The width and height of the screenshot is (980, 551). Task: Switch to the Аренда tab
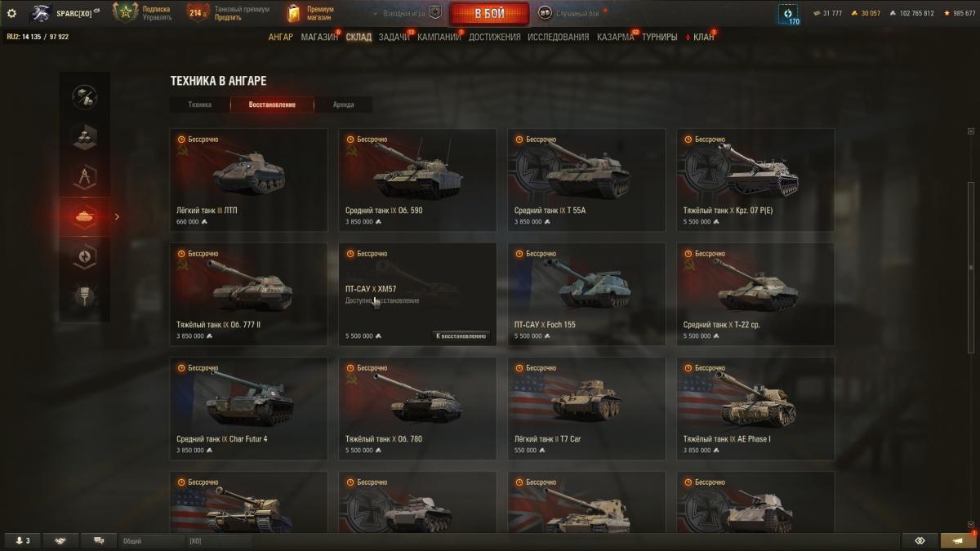point(344,104)
